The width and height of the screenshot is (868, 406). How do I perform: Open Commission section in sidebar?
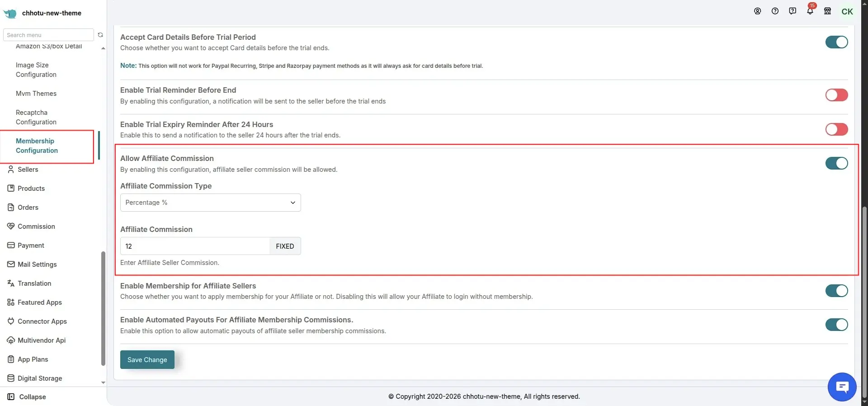pos(36,227)
